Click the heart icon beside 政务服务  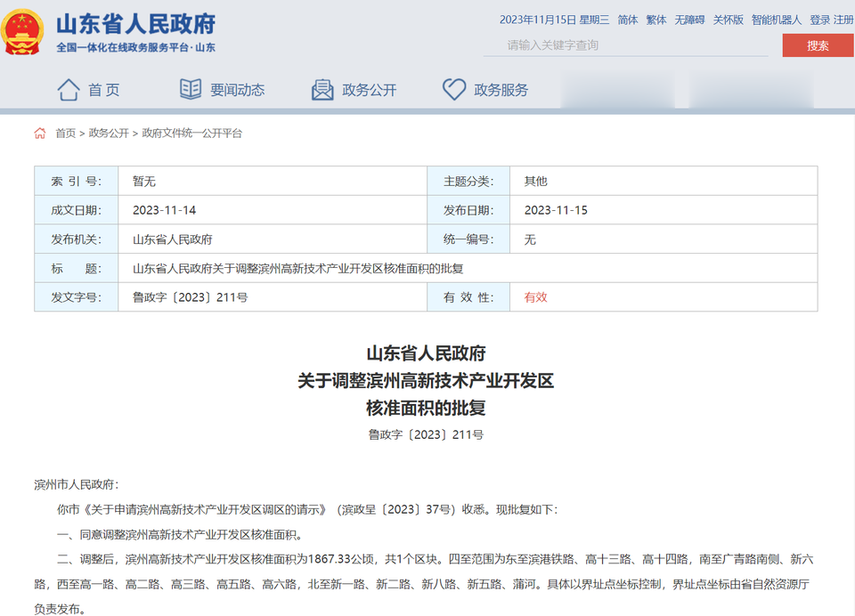(x=454, y=89)
